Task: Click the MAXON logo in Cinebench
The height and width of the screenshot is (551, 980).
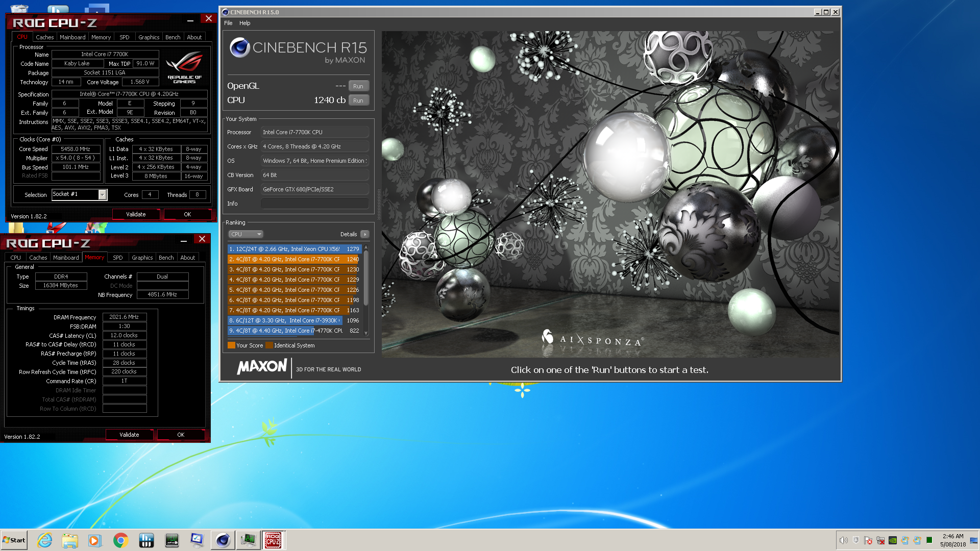Action: 262,367
